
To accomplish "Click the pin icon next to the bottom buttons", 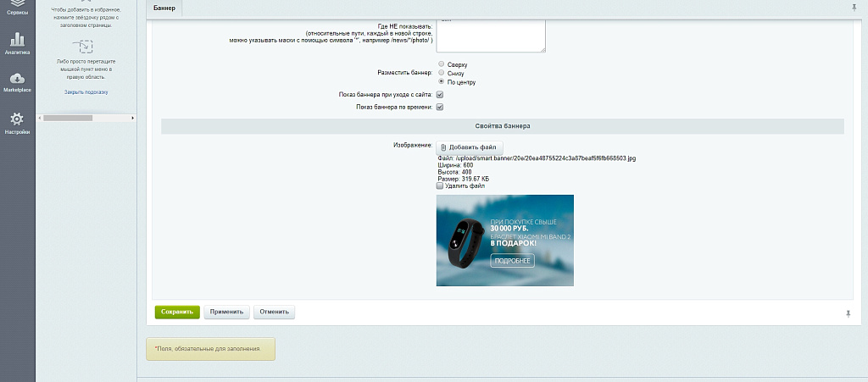I will (848, 313).
